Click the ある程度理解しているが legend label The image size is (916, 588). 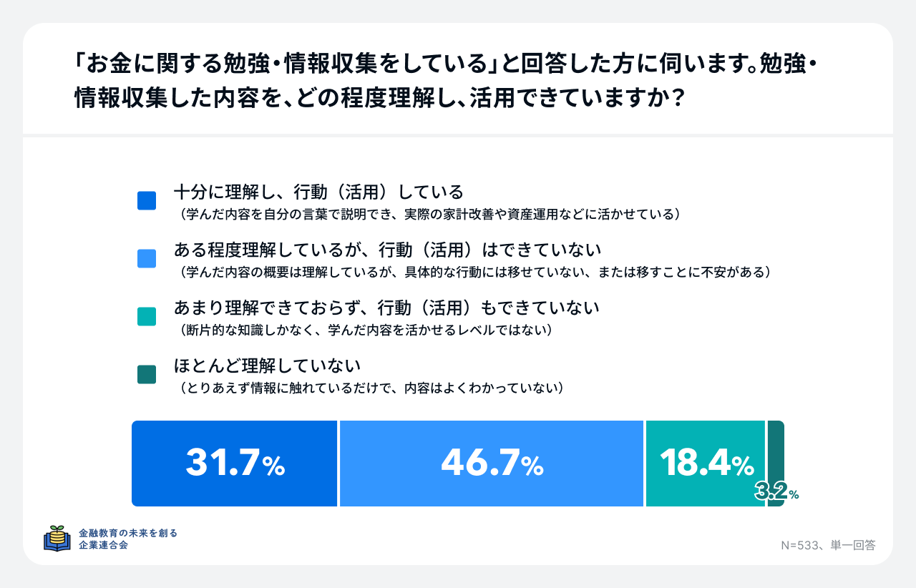pyautogui.click(x=387, y=250)
